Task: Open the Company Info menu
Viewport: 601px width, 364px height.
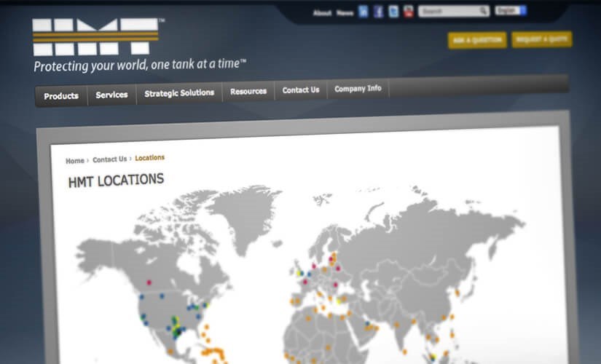Action: click(x=358, y=89)
